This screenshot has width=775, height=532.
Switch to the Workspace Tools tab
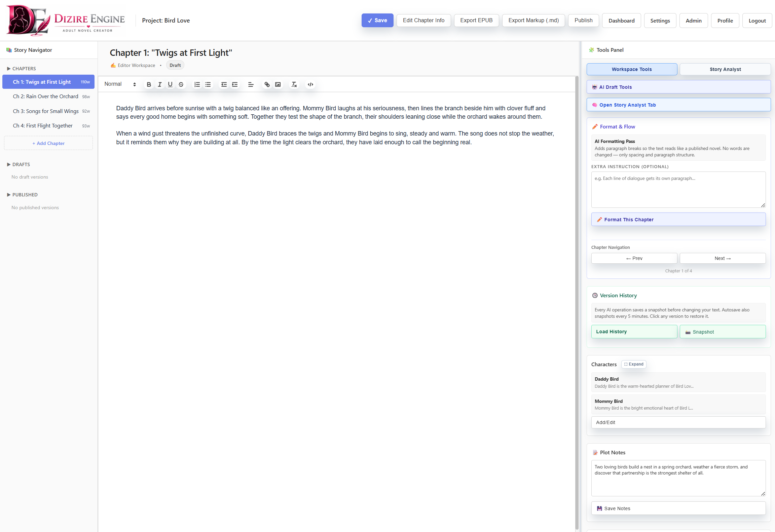632,69
